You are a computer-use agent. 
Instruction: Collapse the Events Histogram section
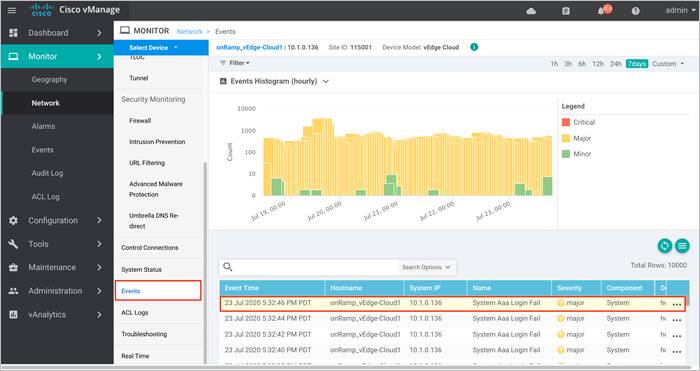point(326,81)
